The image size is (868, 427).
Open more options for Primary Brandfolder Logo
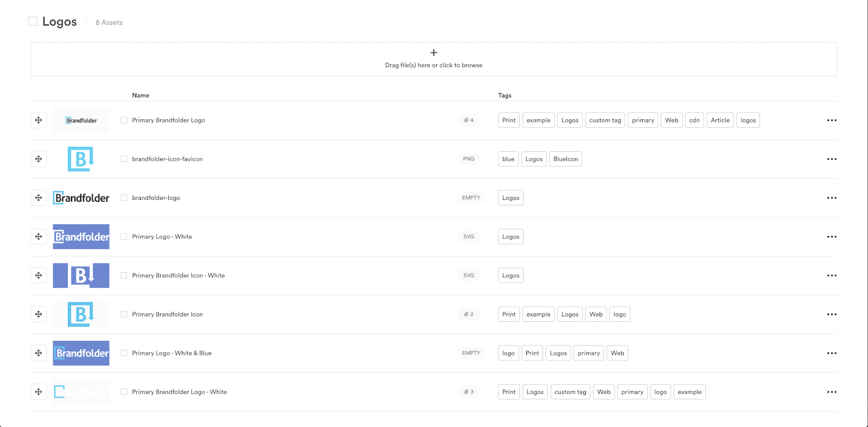tap(832, 120)
